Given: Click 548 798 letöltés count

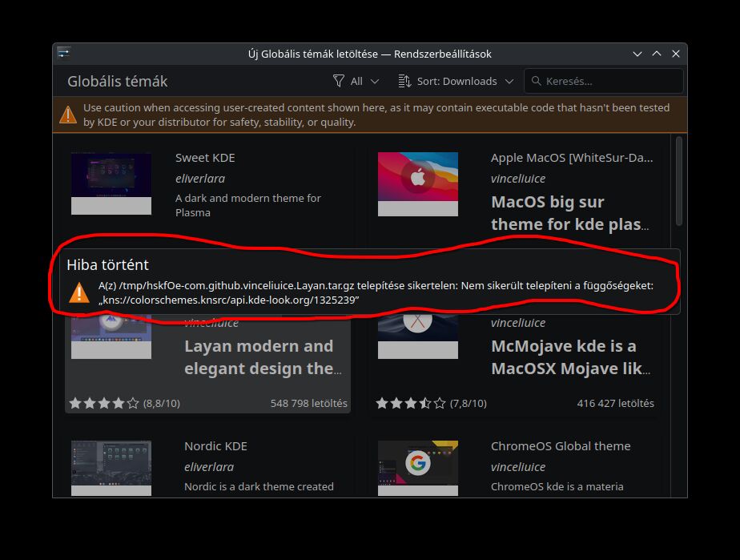Looking at the screenshot, I should point(308,403).
